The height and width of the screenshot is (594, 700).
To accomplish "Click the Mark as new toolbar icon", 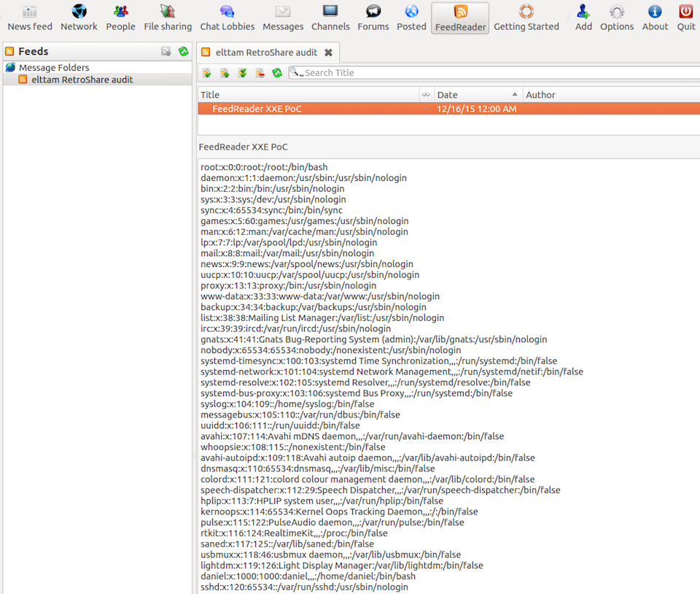I will 225,73.
